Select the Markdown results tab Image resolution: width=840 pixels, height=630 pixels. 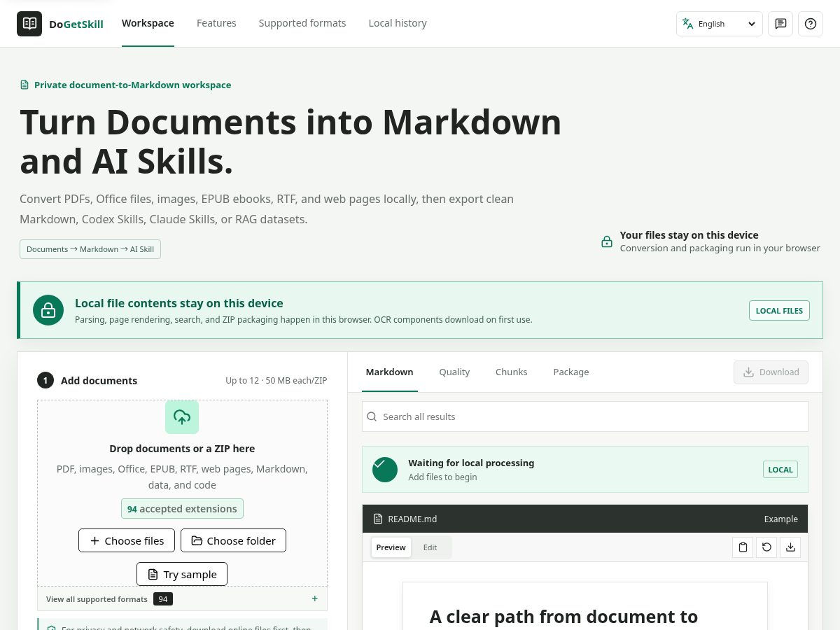click(389, 372)
